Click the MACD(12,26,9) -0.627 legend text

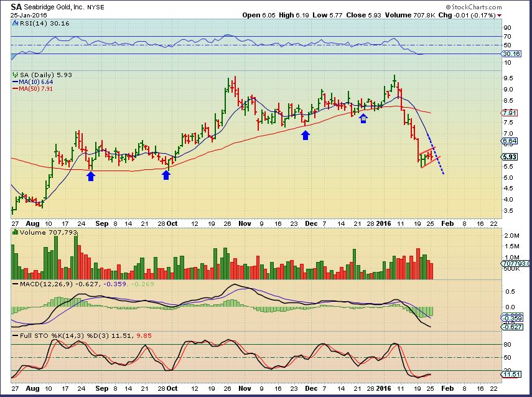tap(60, 284)
